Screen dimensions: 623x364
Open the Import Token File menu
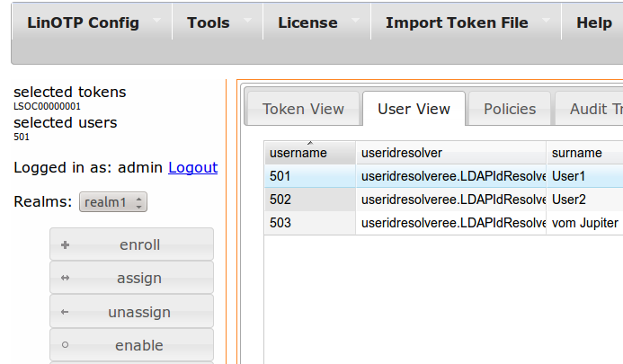pyautogui.click(x=457, y=23)
